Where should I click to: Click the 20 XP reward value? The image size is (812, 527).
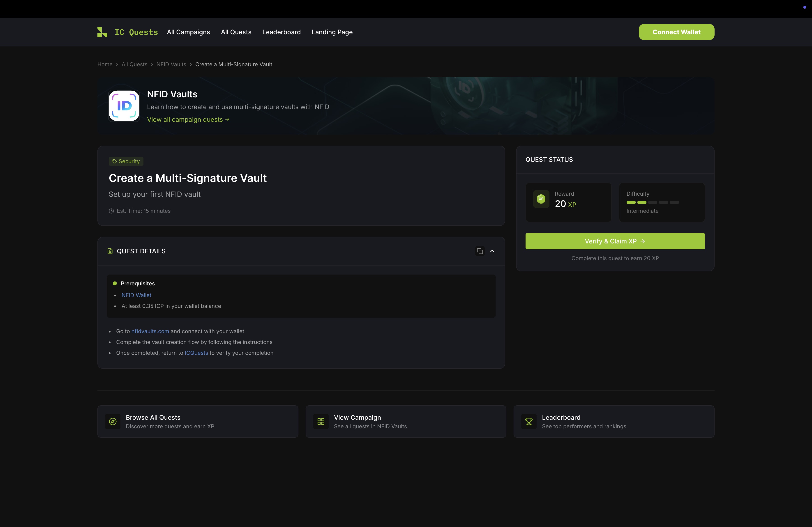coord(565,204)
